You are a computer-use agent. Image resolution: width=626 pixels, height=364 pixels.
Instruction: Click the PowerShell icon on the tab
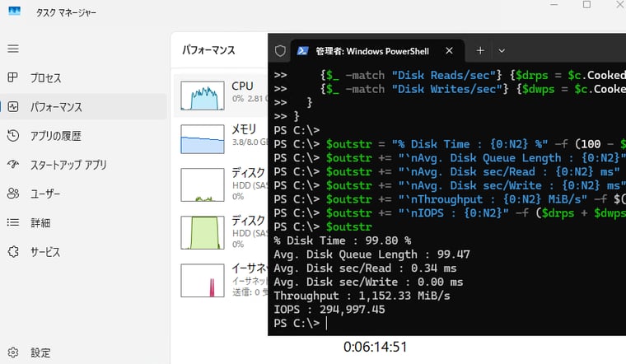click(x=303, y=51)
